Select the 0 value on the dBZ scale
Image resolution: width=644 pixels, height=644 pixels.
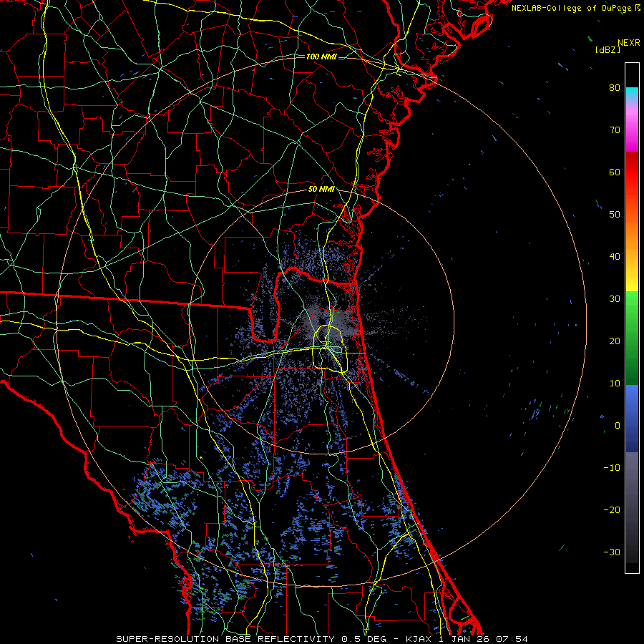click(x=618, y=426)
